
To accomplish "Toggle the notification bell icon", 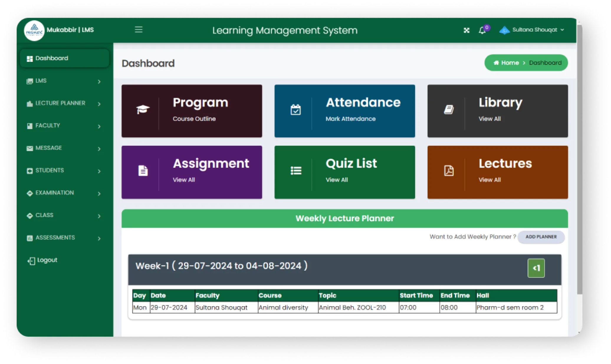I will tap(482, 29).
